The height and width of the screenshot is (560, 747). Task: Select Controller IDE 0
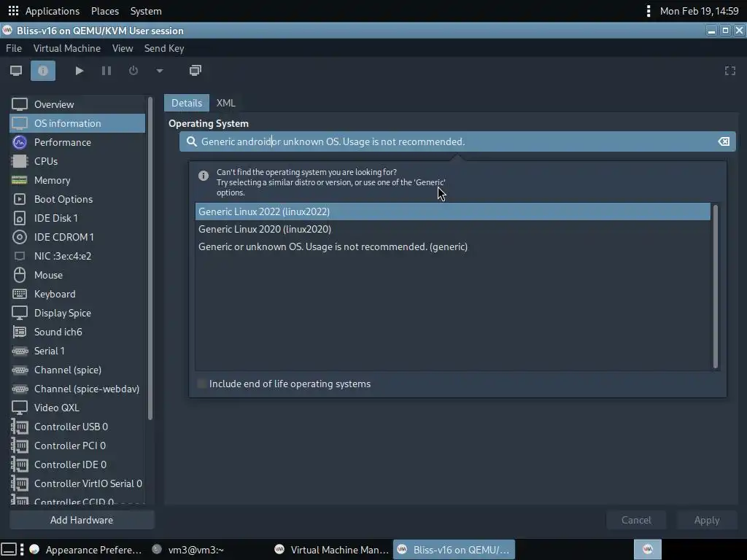(77, 464)
